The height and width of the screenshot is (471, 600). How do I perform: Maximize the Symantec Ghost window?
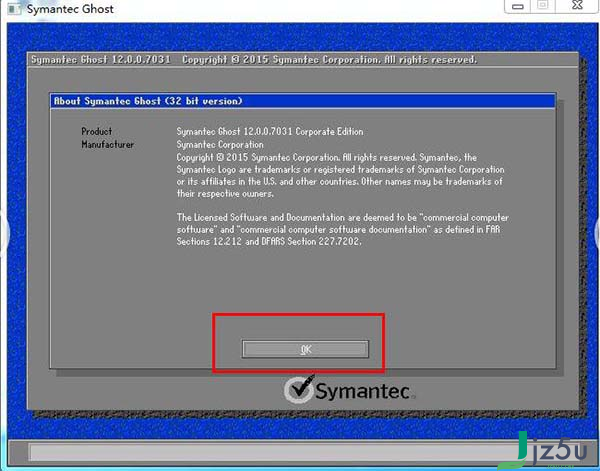point(543,6)
